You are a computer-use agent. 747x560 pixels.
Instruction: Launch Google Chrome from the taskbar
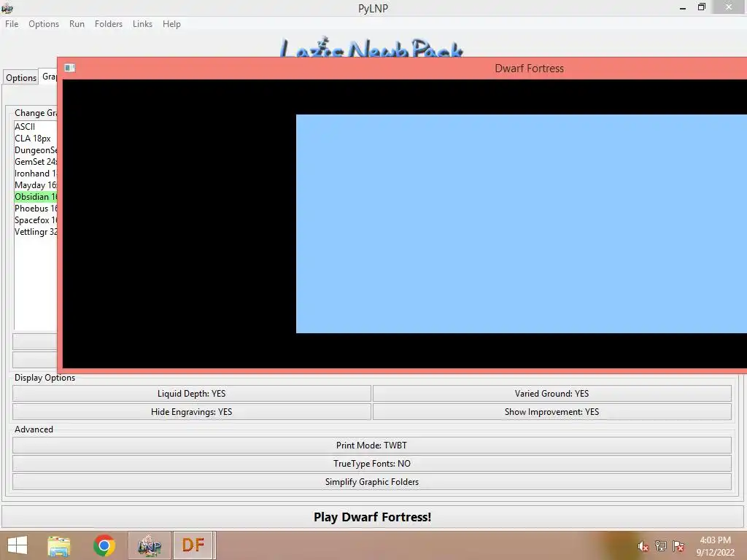(x=104, y=545)
